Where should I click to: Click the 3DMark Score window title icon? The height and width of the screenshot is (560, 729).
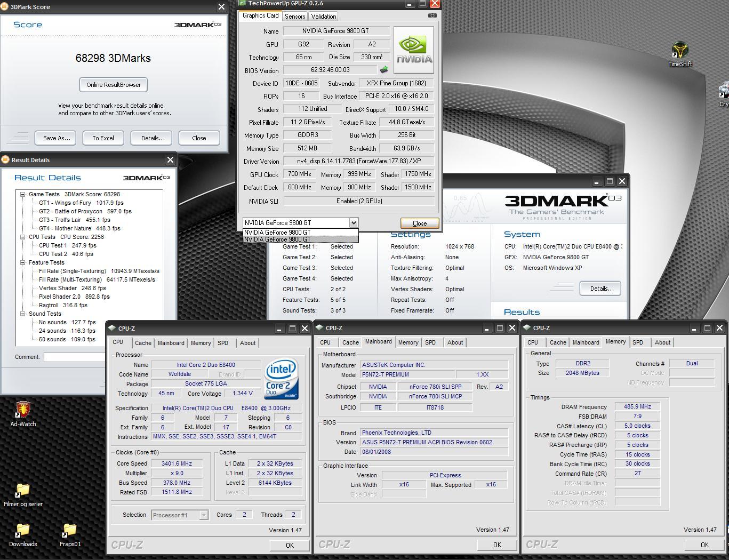point(4,7)
